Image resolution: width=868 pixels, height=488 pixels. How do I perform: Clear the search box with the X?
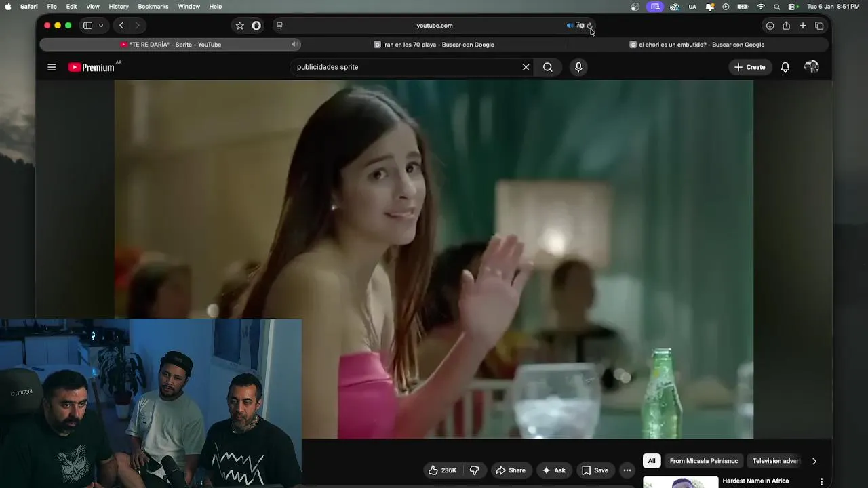(526, 67)
